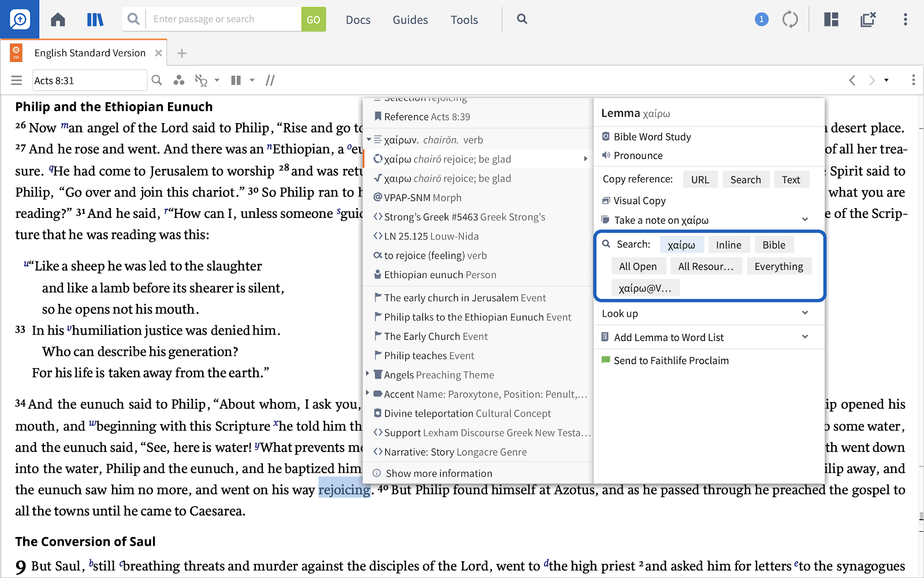Image resolution: width=924 pixels, height=578 pixels.
Task: Select 'The early church in Jerusalem Event'
Action: pos(478,298)
